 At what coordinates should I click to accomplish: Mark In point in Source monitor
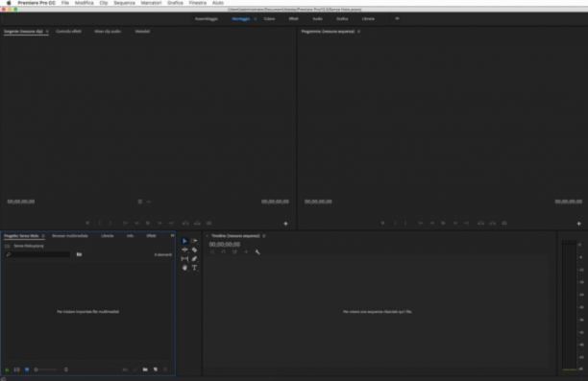pos(99,223)
